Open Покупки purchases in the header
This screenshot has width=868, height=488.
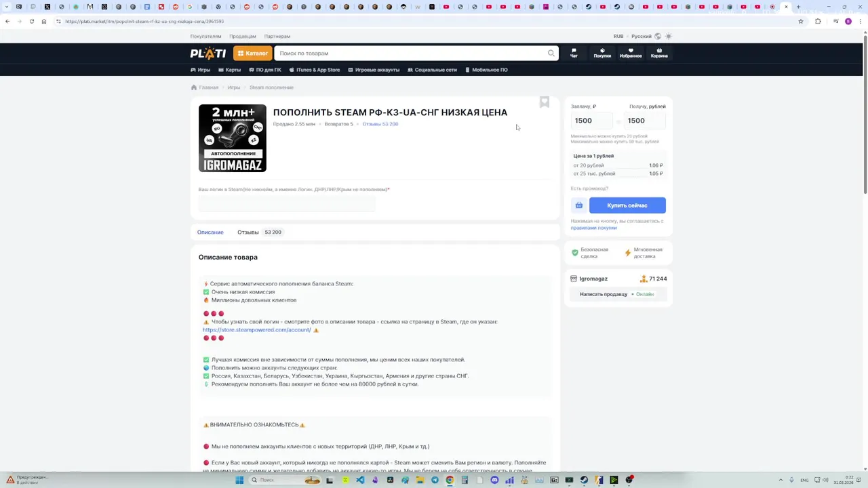(x=602, y=53)
